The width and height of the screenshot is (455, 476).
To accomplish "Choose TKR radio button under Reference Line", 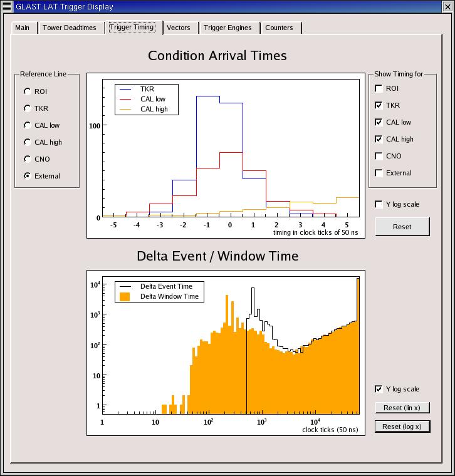I will click(28, 108).
